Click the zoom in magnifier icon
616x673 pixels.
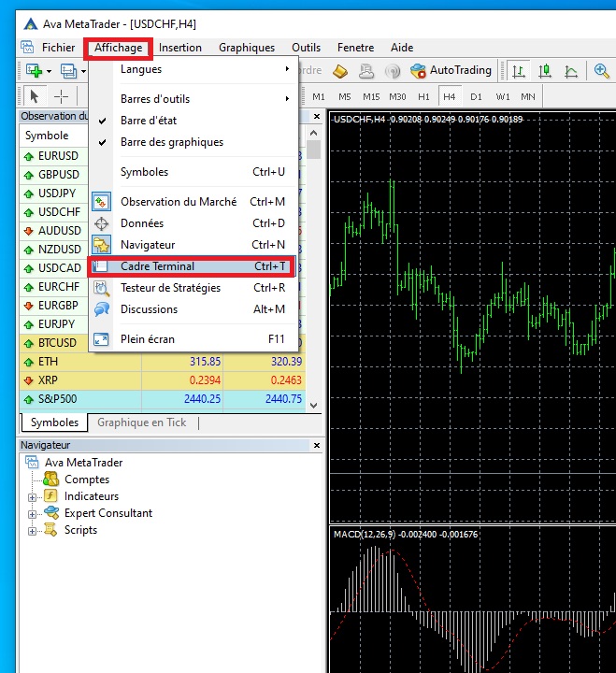pos(602,71)
